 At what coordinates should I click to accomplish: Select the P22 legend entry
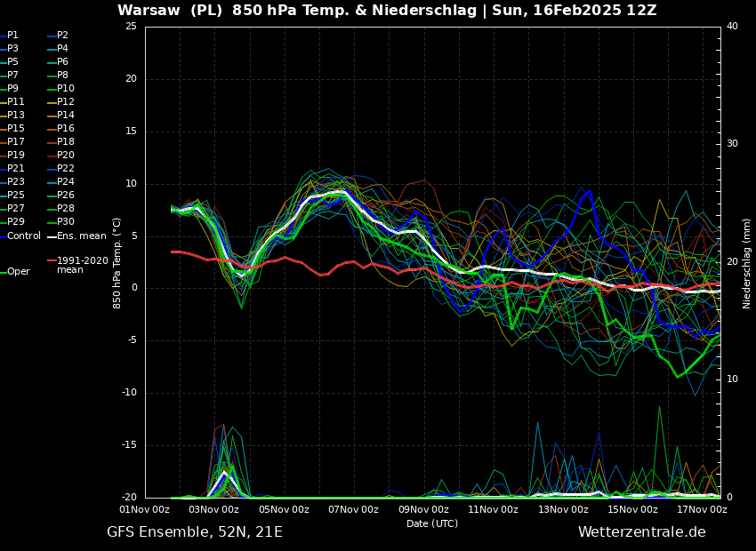[65, 169]
